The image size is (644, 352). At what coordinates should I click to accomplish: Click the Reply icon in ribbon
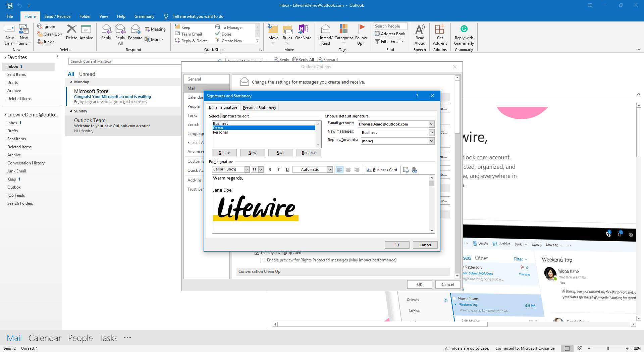pyautogui.click(x=106, y=32)
